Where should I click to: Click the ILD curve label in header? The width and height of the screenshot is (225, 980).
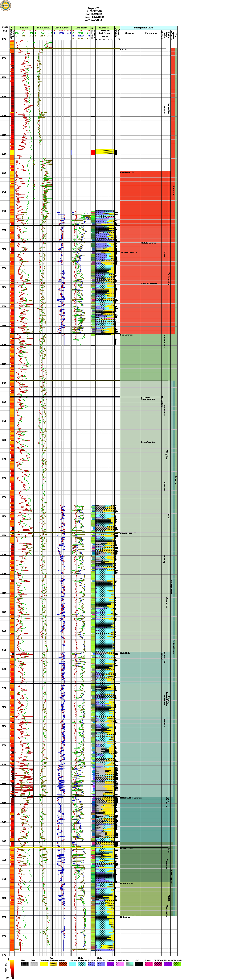coord(42,30)
